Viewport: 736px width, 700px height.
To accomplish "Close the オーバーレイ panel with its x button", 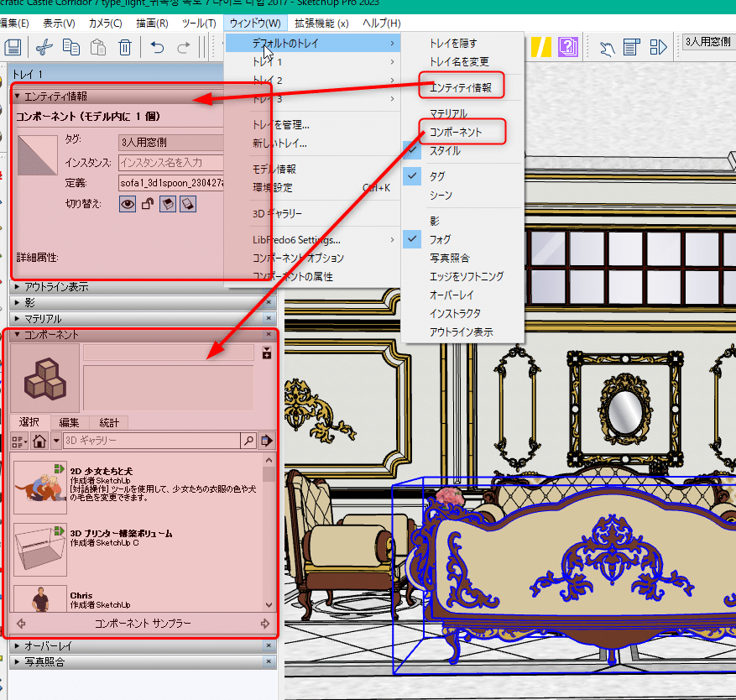I will (269, 646).
